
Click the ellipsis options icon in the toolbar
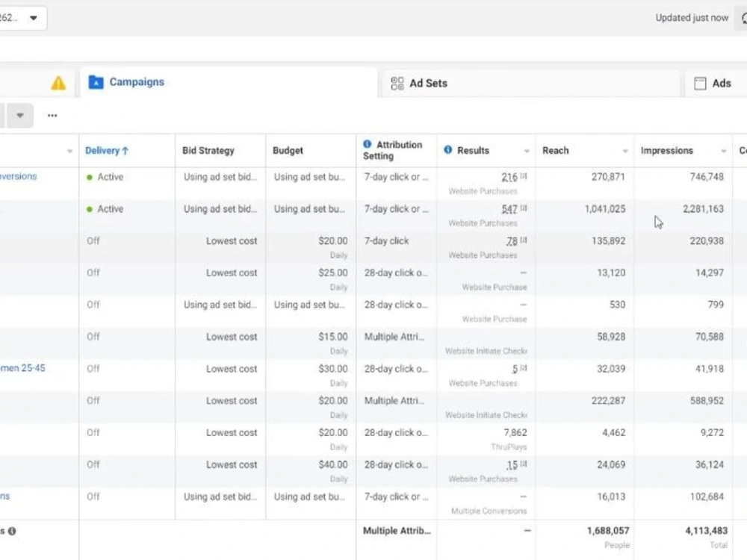click(x=52, y=115)
